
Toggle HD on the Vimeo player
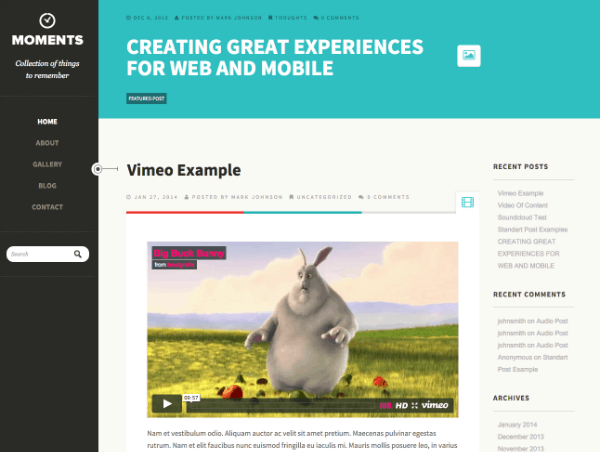pyautogui.click(x=401, y=406)
